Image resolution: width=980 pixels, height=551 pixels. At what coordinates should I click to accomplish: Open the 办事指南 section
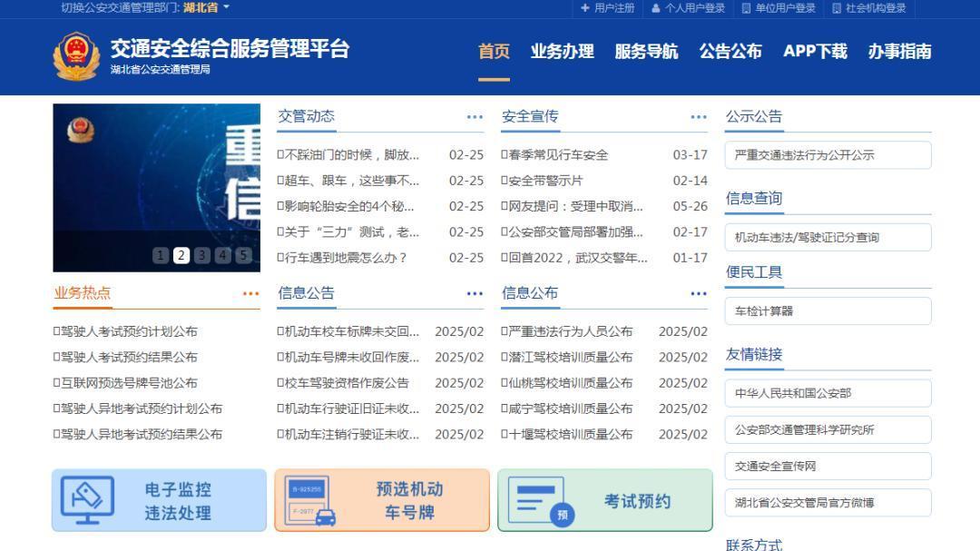[x=901, y=52]
